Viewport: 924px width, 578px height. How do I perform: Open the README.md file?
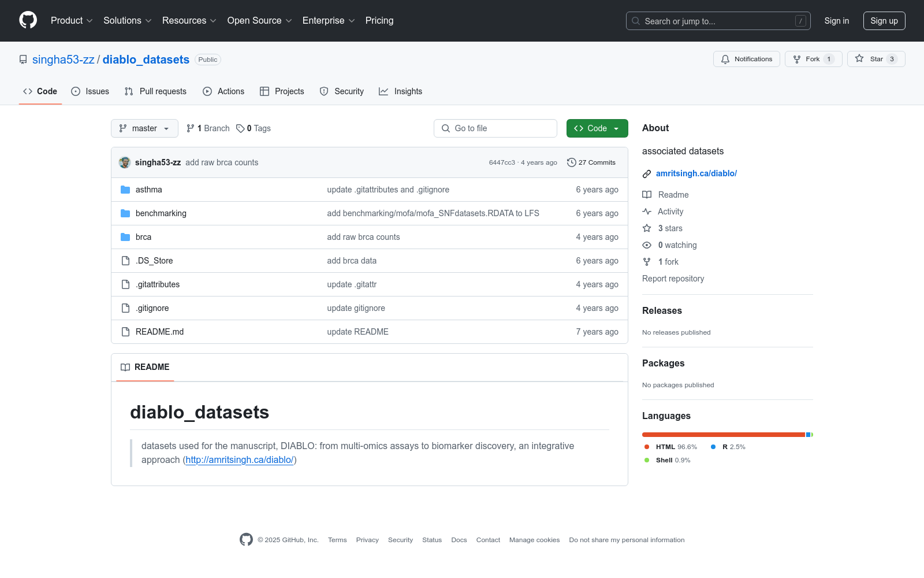tap(159, 332)
